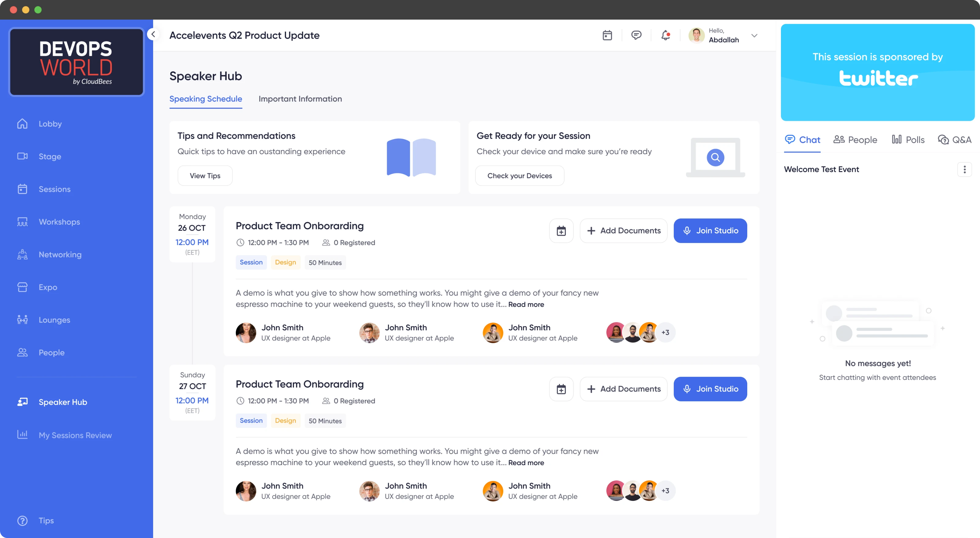Expand the profile menu next to Abdallah

[x=754, y=35]
